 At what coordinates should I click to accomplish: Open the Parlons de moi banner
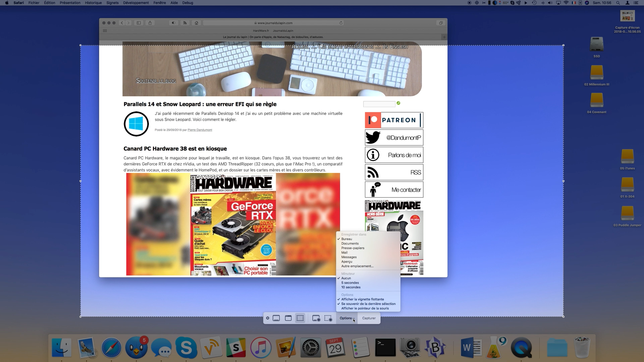point(394,155)
